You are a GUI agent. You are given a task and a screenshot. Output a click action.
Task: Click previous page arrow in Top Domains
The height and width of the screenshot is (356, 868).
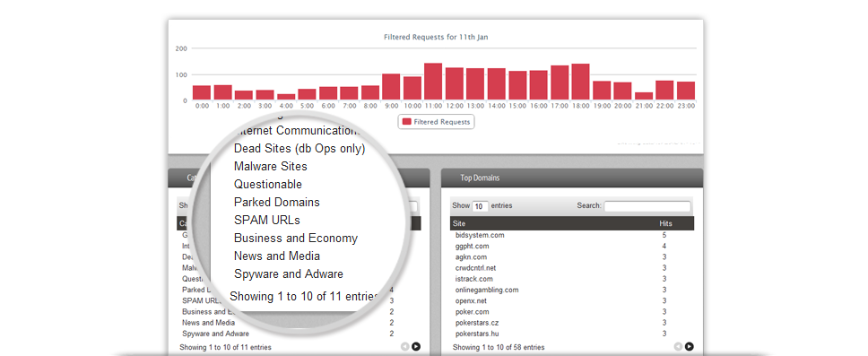coord(678,347)
